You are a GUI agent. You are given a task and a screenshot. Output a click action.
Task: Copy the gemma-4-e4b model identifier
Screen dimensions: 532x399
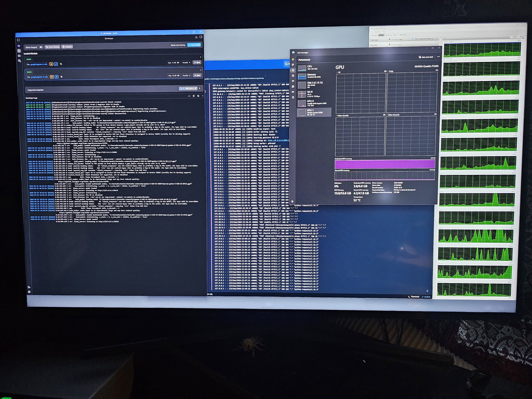point(62,77)
